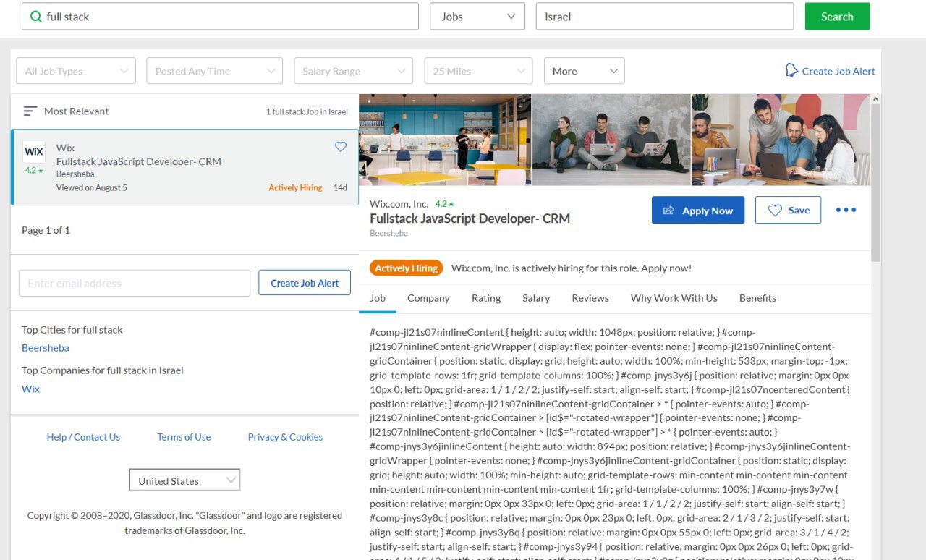Click the Create Job Alert link at top right
This screenshot has width=926, height=560.
click(x=838, y=71)
